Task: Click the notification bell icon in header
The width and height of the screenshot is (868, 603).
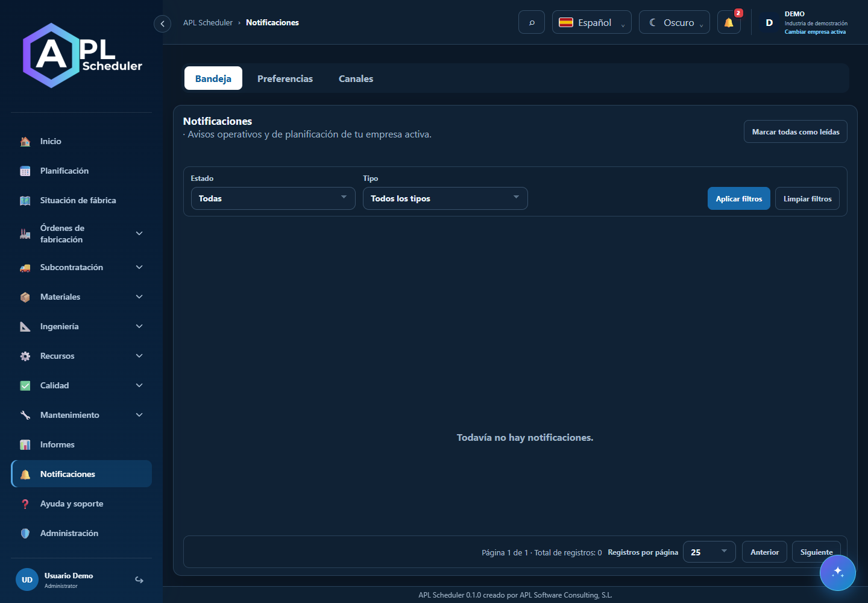Action: pos(729,22)
